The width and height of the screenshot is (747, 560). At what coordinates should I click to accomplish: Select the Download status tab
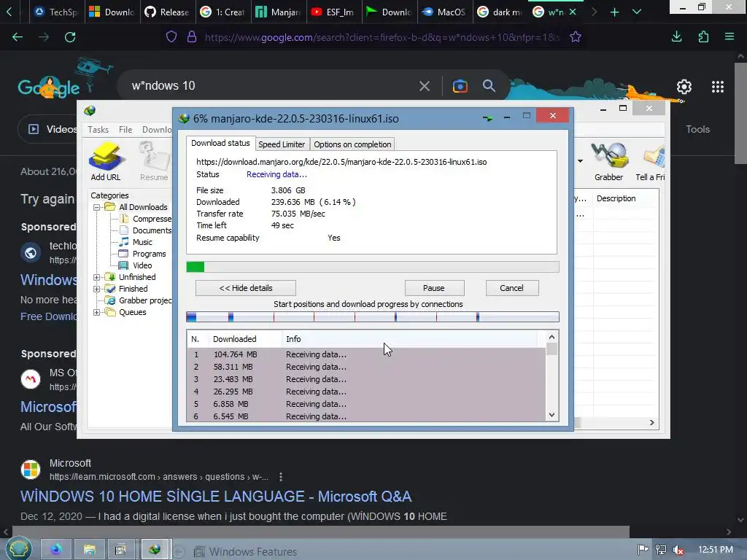point(220,143)
